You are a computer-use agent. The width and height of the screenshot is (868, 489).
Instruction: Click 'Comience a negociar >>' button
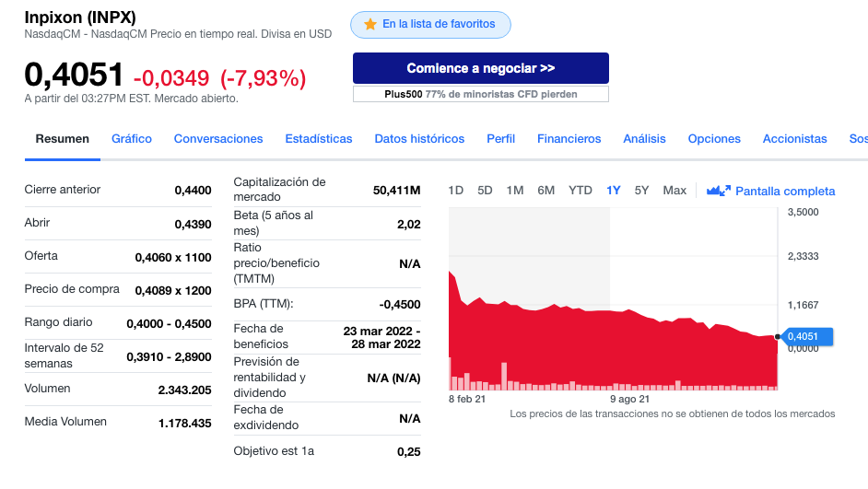480,68
